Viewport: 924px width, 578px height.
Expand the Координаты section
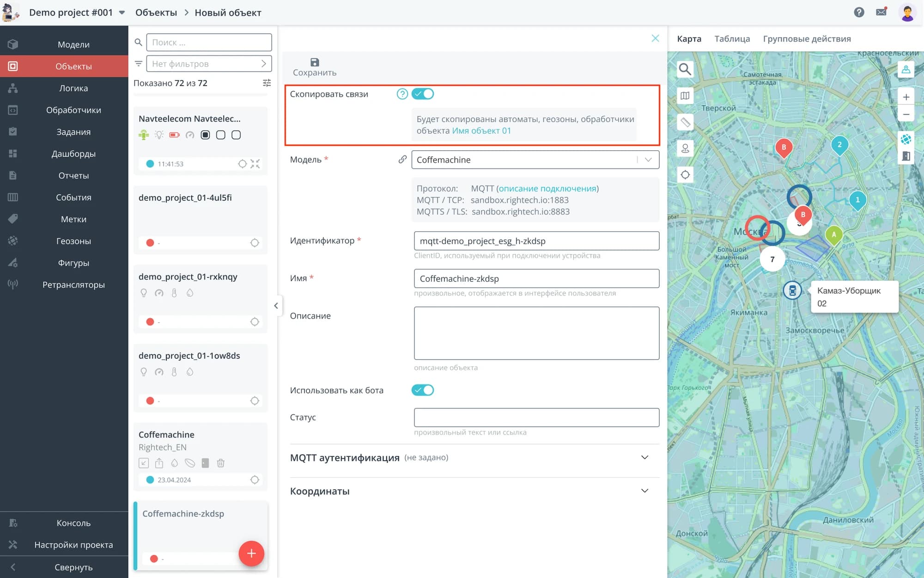click(644, 491)
